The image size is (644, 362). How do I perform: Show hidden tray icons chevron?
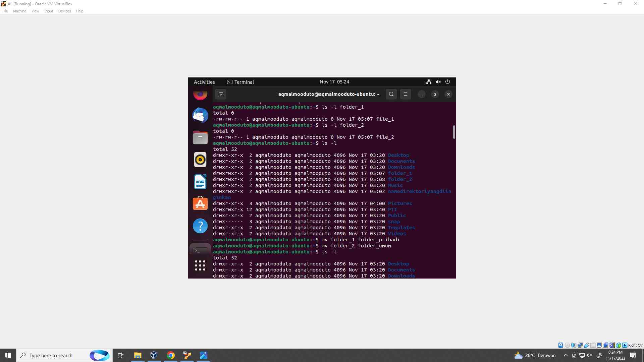click(566, 355)
